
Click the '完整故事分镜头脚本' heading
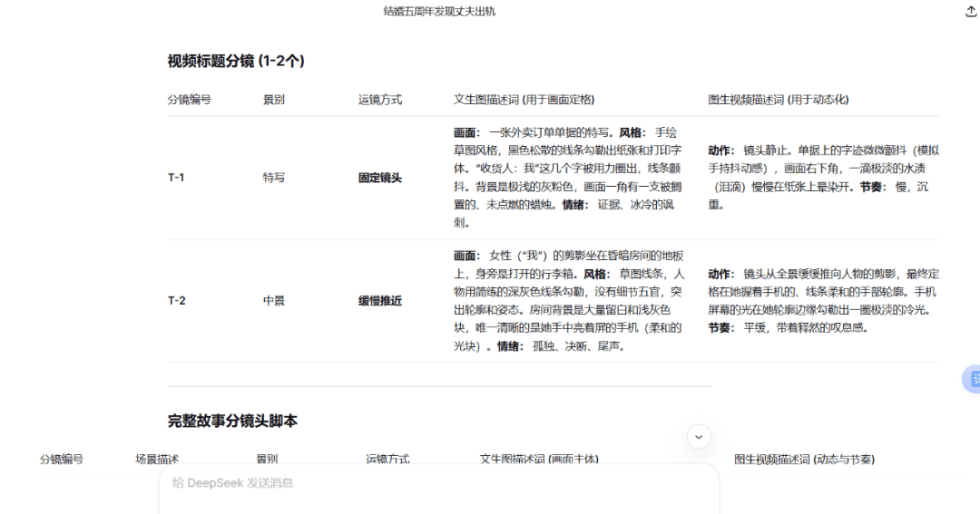point(232,421)
